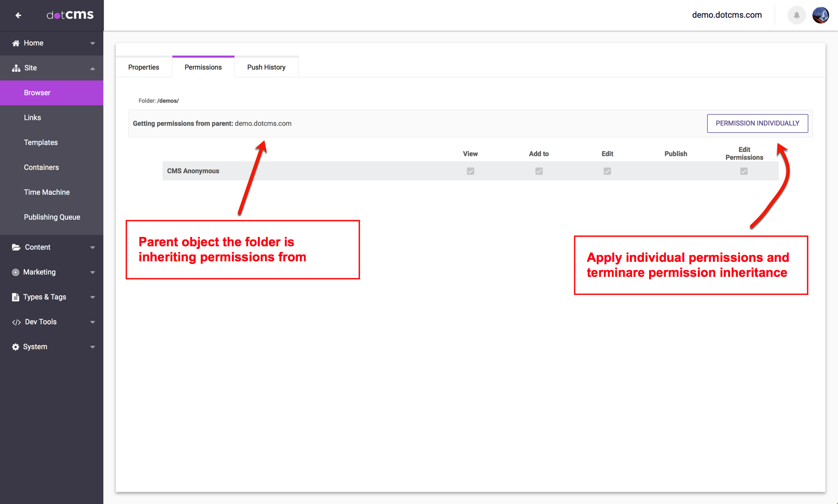The image size is (838, 504).
Task: Open the notifications bell
Action: pyautogui.click(x=796, y=15)
